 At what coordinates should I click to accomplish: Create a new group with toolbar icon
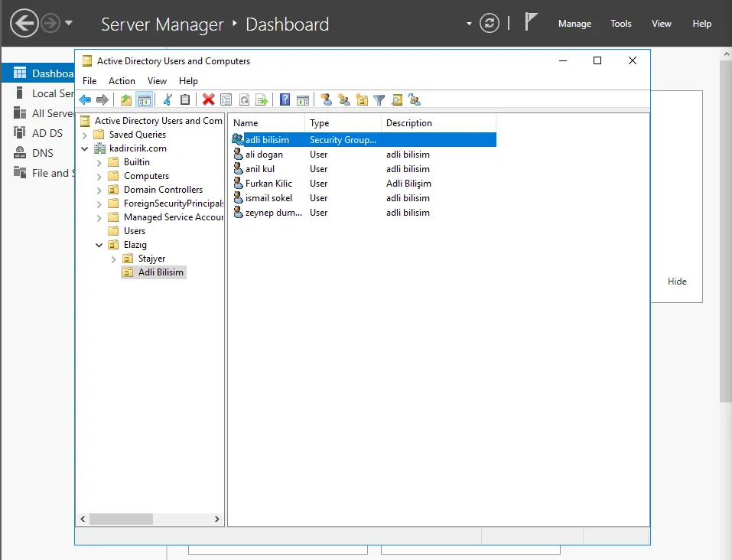pyautogui.click(x=344, y=99)
